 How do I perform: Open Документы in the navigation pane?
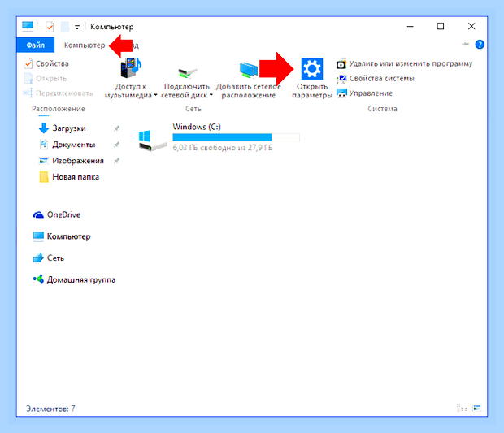point(67,145)
